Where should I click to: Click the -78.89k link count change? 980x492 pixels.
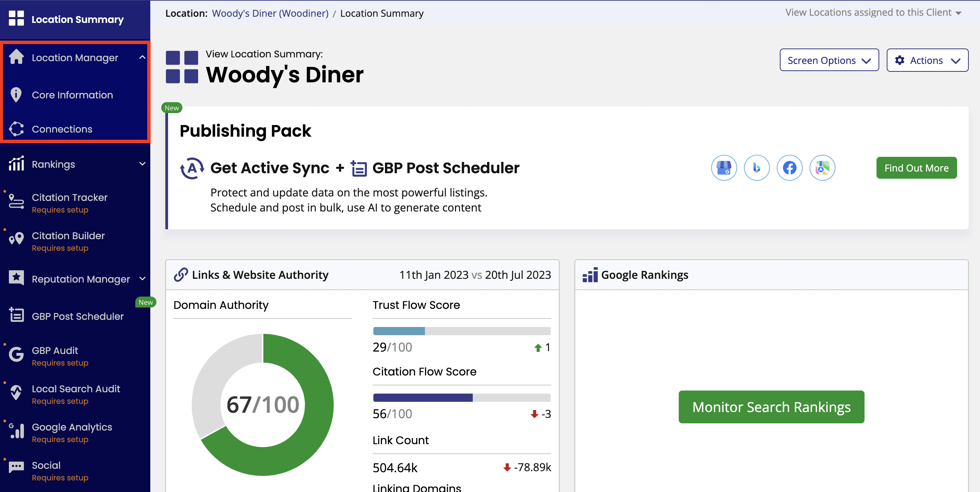pos(527,467)
